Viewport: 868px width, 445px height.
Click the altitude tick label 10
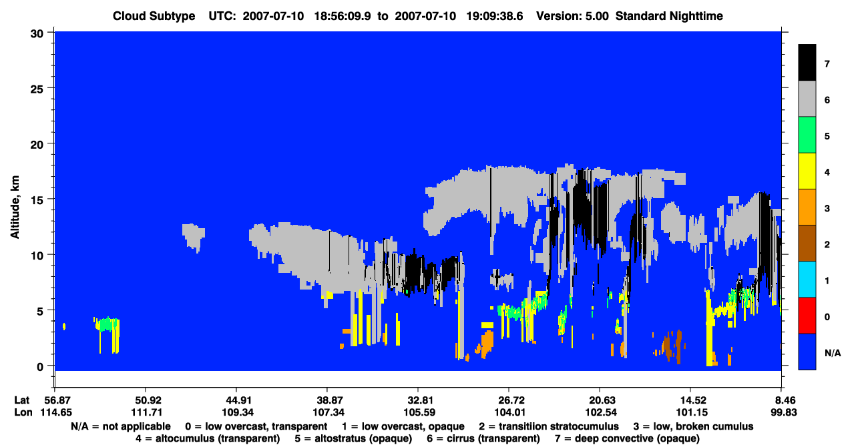click(x=39, y=255)
